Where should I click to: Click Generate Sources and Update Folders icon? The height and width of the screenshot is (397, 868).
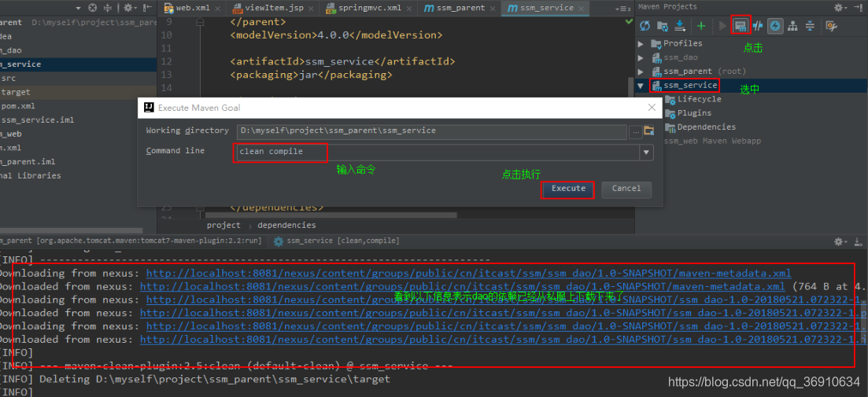662,25
